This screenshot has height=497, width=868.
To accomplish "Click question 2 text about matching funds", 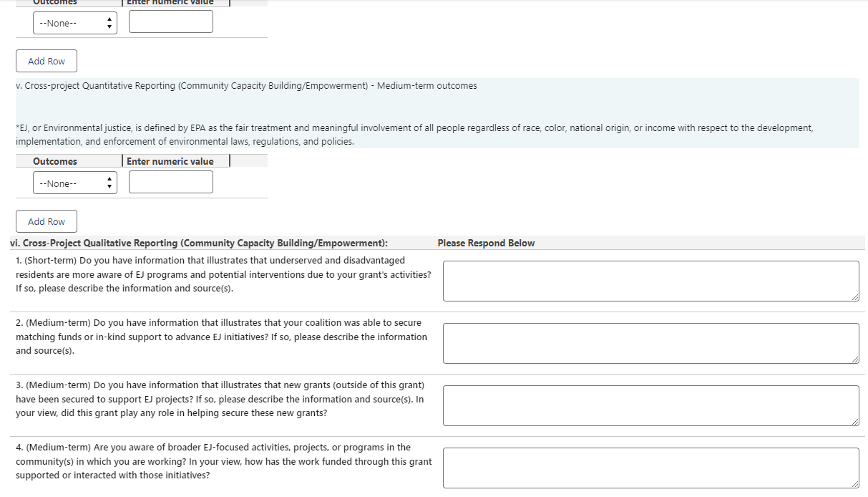I will click(221, 337).
